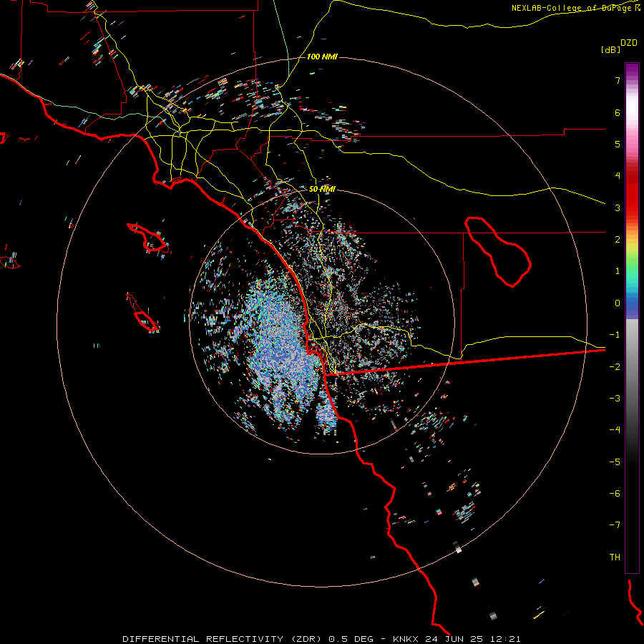
Task: Click the 100 NMI range ring label
Action: [x=322, y=57]
